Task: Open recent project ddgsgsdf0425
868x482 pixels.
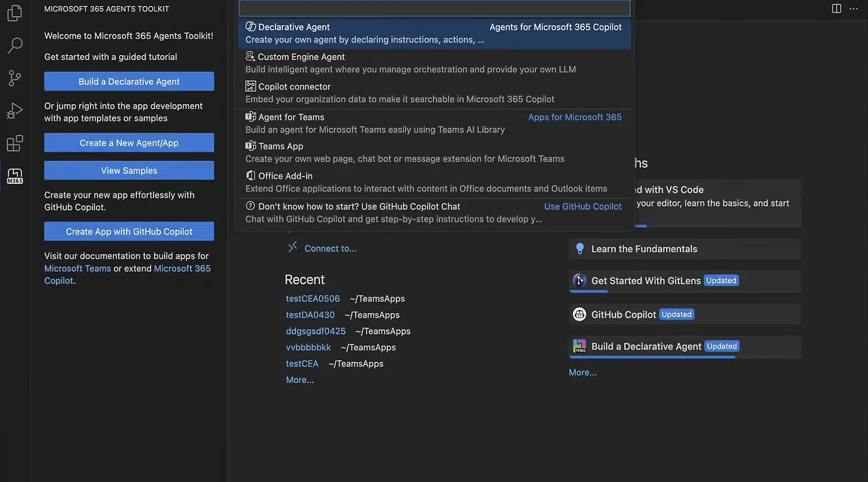Action: 315,331
